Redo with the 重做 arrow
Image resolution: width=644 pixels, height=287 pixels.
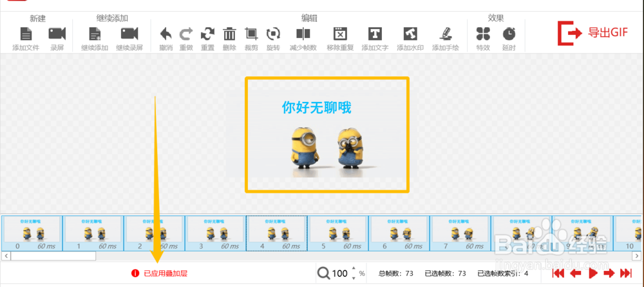coord(187,34)
